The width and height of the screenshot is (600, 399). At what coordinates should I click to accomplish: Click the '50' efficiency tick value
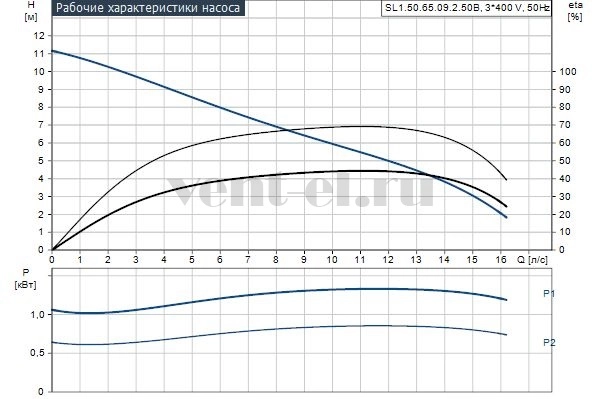tap(565, 161)
